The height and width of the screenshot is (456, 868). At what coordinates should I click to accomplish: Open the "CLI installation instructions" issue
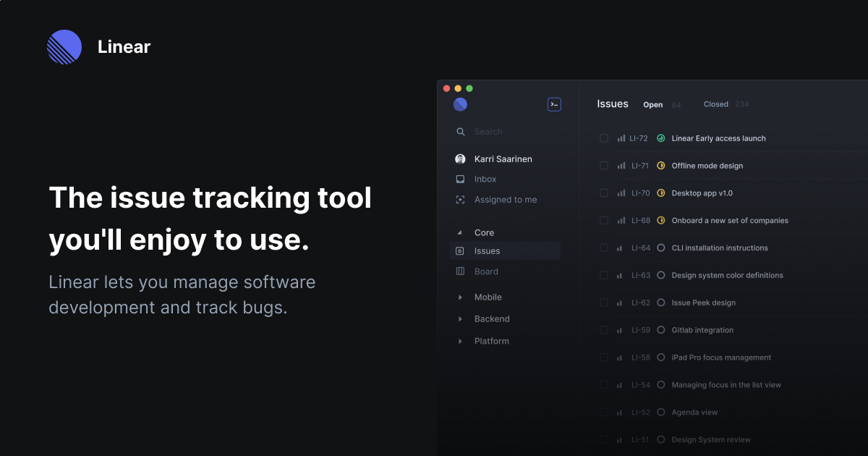point(720,248)
